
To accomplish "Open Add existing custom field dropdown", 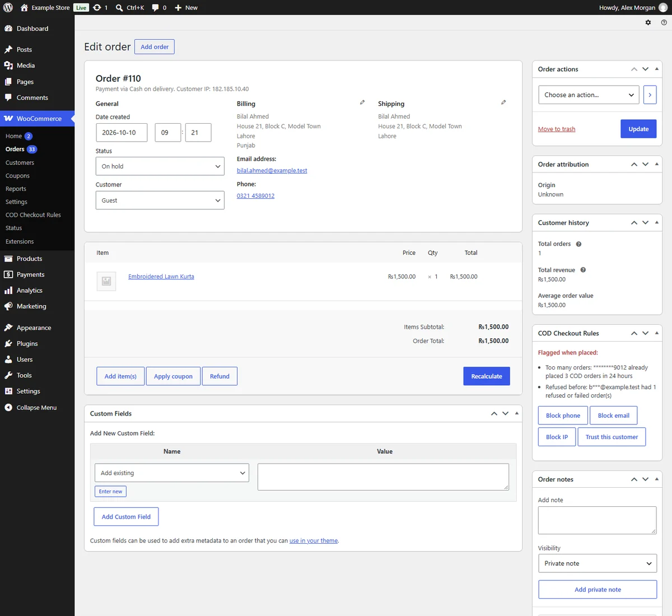I will (x=172, y=473).
